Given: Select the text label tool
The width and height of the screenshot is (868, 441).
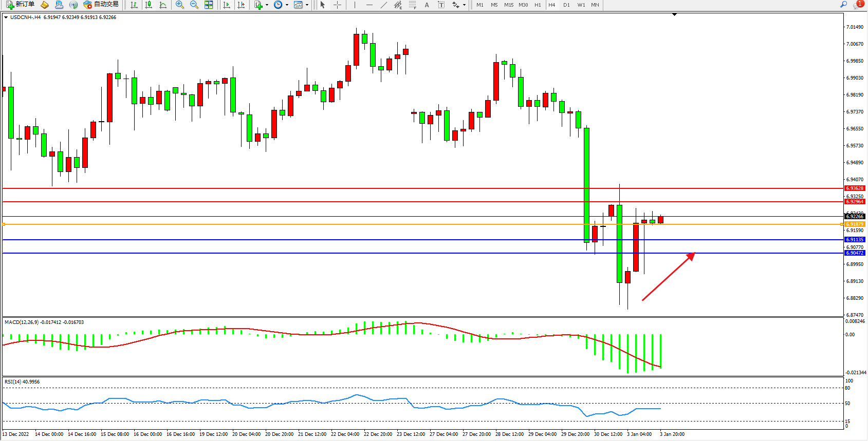Looking at the screenshot, I should tap(441, 5).
